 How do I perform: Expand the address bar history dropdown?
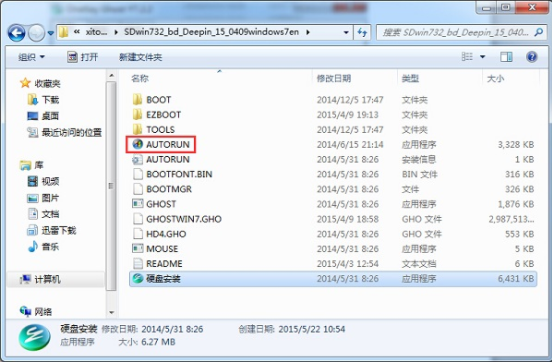point(346,32)
